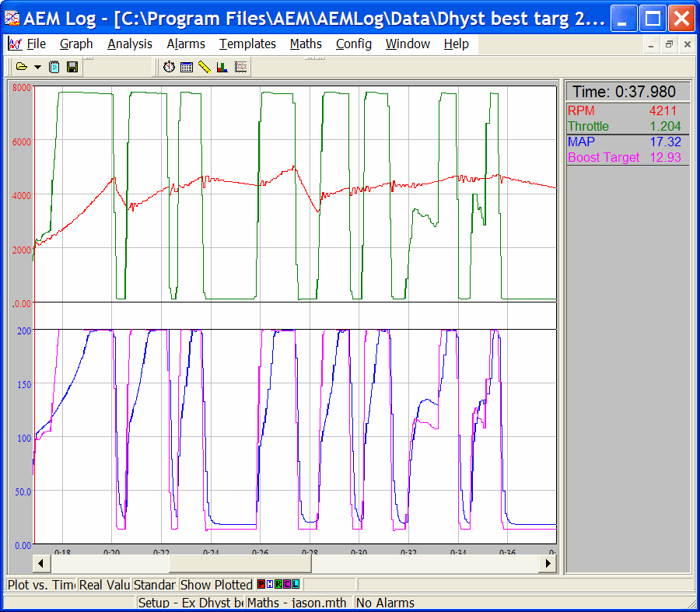Click the graph document icon beside File

point(15,44)
